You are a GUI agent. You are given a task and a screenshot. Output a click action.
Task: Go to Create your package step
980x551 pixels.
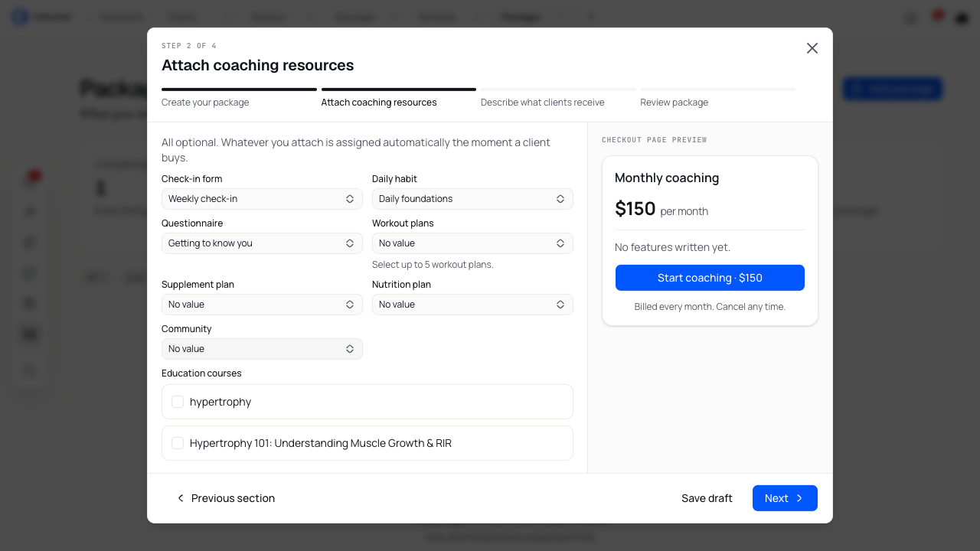pos(239,99)
